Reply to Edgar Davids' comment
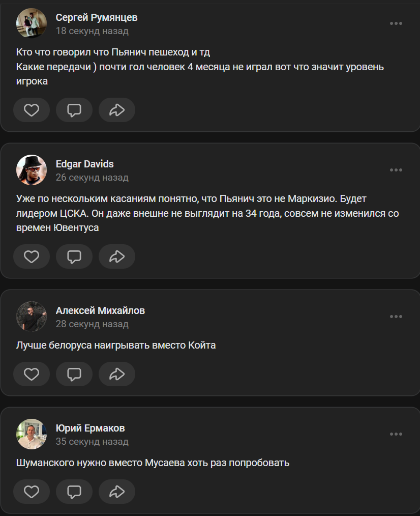 [74, 256]
